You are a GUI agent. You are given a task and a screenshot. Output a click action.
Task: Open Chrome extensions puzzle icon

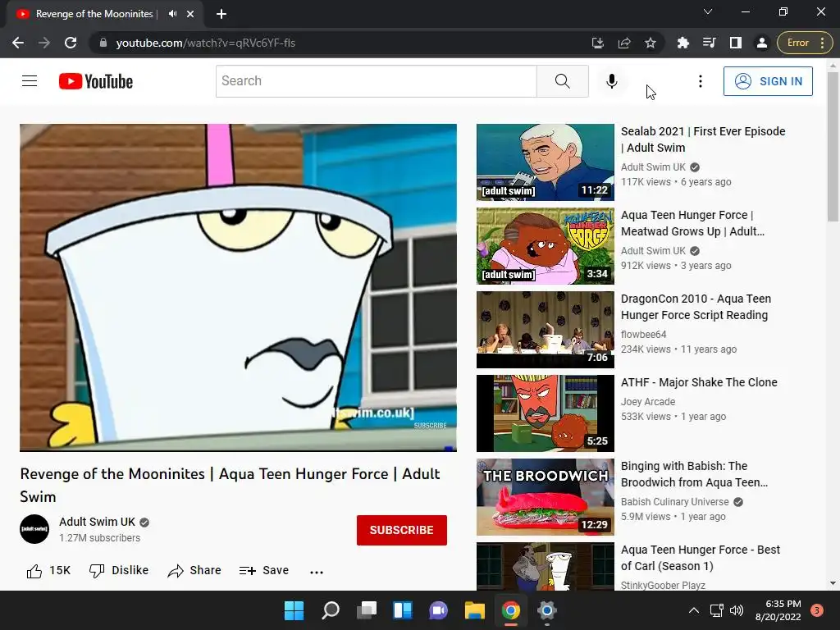tap(683, 43)
